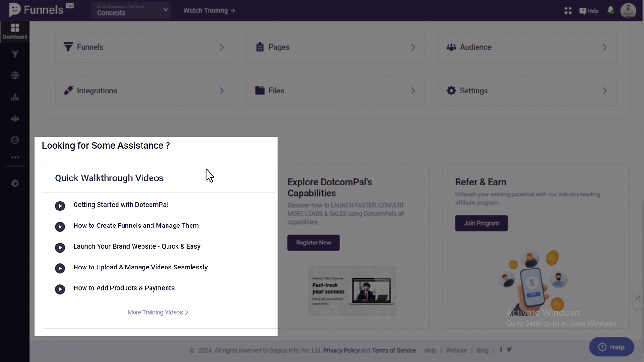Click Launch Your Brand Website - Quick & Easy
The width and height of the screenshot is (644, 362).
[137, 246]
